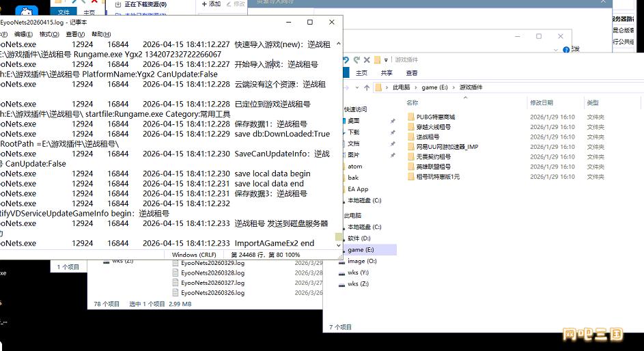This screenshot has height=351, width=644.
Task: Open the quick access toolbar customize dropdown
Action: [386, 60]
